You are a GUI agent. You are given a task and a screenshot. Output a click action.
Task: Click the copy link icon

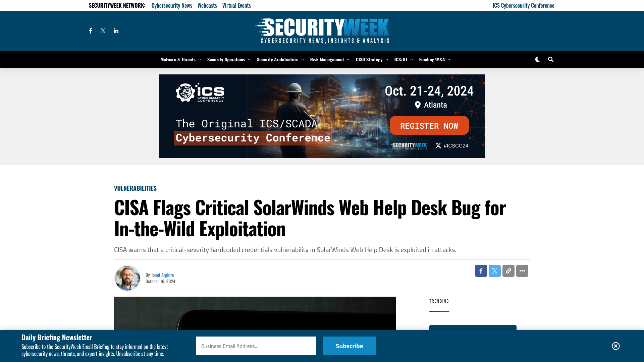click(x=508, y=270)
